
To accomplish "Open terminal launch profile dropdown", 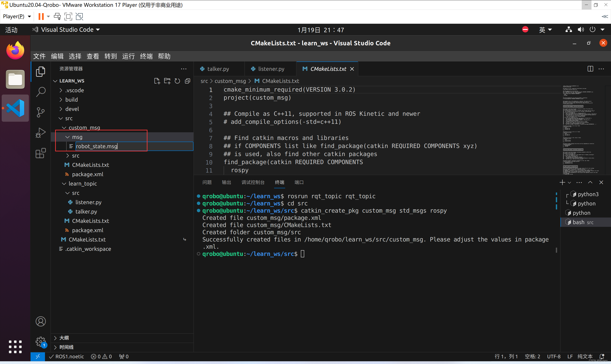I will tap(570, 183).
